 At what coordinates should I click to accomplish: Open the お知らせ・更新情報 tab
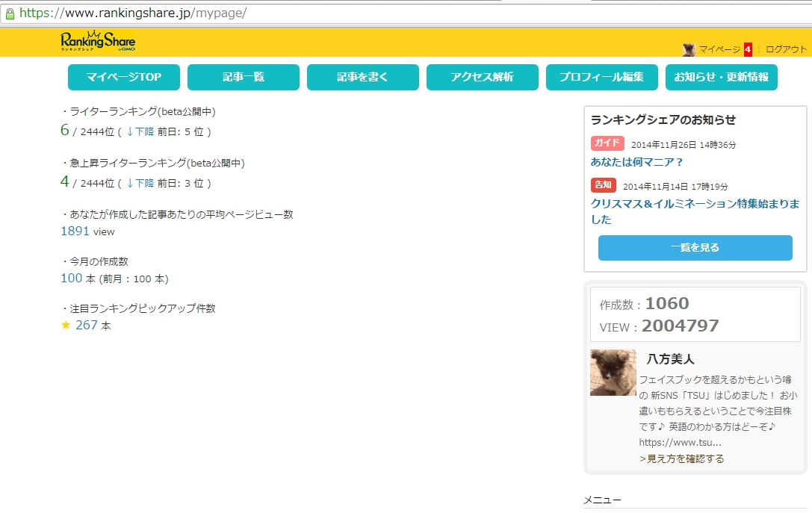tap(722, 77)
